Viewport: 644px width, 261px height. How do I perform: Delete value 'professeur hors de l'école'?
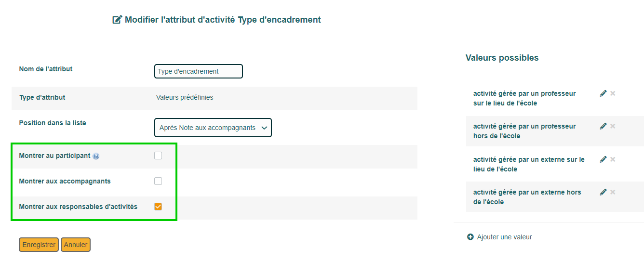[613, 126]
